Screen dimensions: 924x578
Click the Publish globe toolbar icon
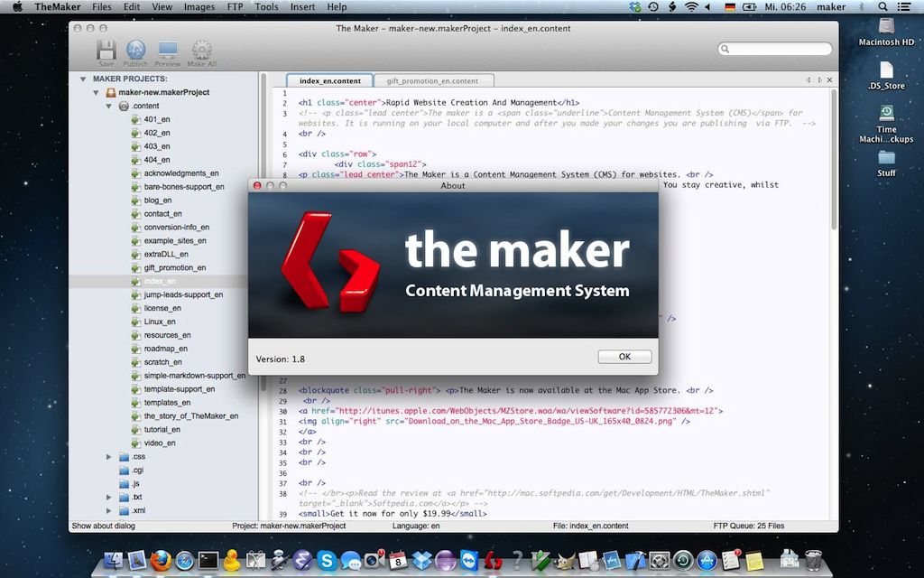tap(135, 51)
